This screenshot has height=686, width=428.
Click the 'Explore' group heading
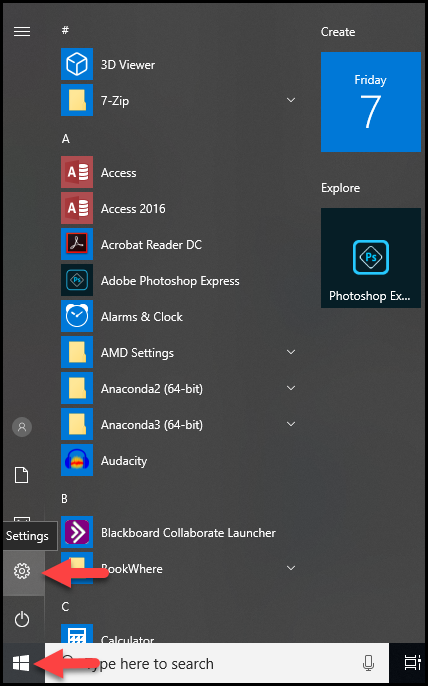(340, 188)
